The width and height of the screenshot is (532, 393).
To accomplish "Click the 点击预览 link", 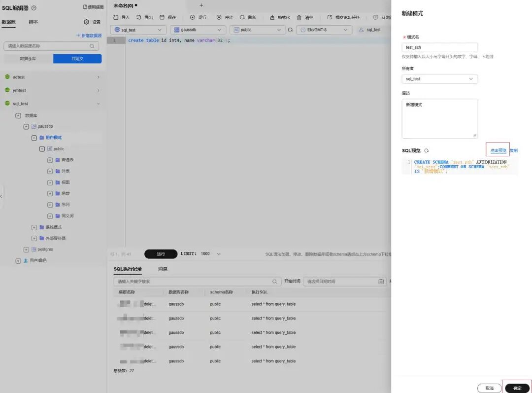I will click(x=498, y=150).
